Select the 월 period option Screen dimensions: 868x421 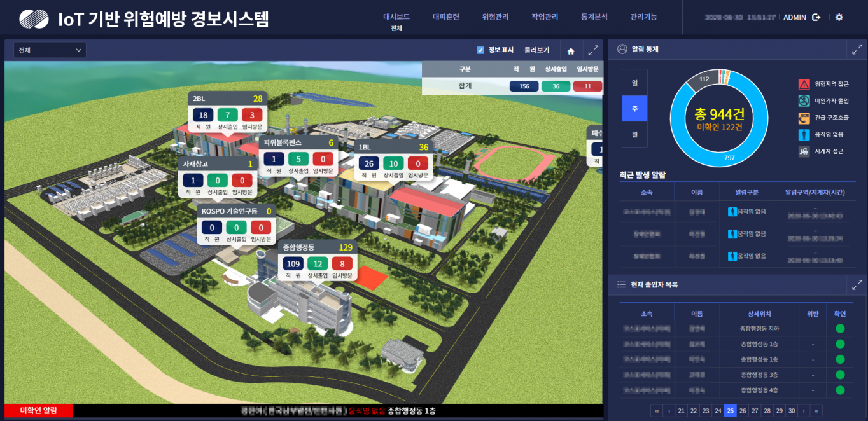634,134
